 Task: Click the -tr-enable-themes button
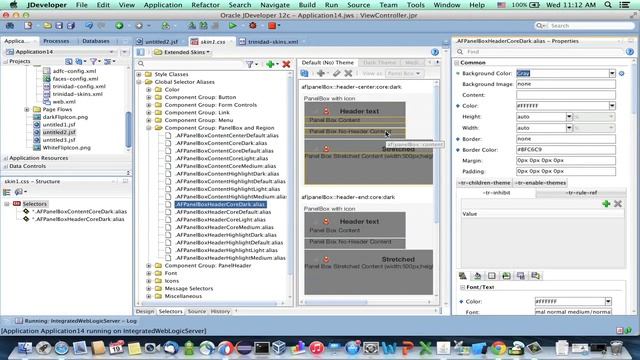tap(540, 183)
